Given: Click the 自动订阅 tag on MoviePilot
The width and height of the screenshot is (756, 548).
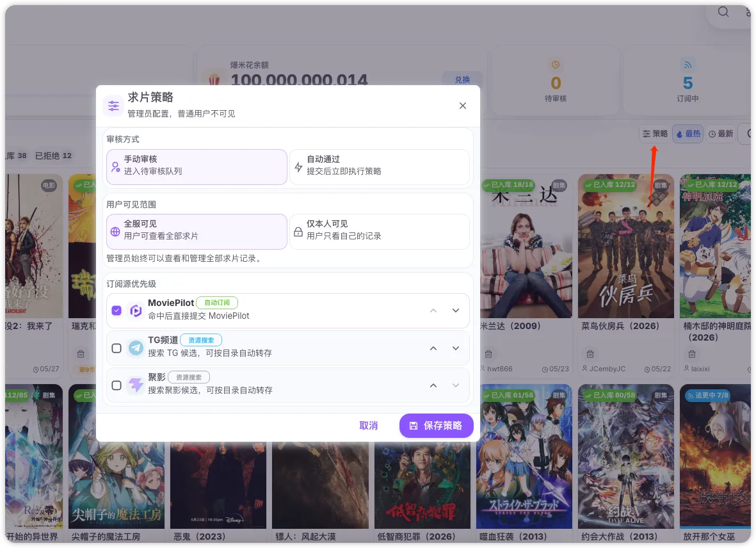Looking at the screenshot, I should (x=217, y=303).
